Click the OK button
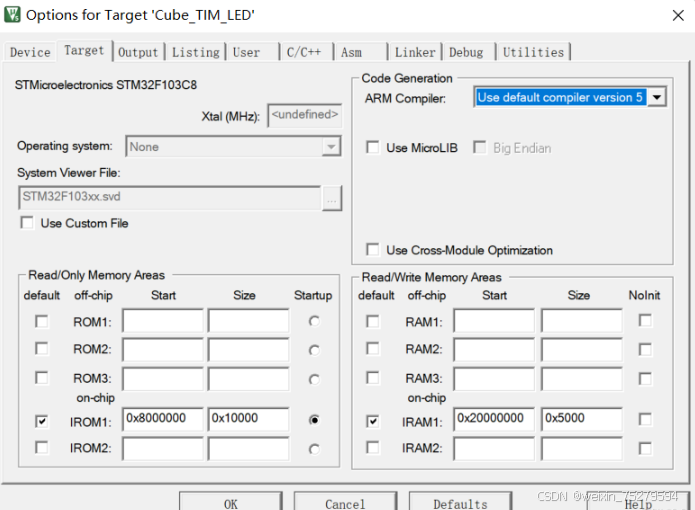Screen dimensions: 695x510 [x=230, y=502]
